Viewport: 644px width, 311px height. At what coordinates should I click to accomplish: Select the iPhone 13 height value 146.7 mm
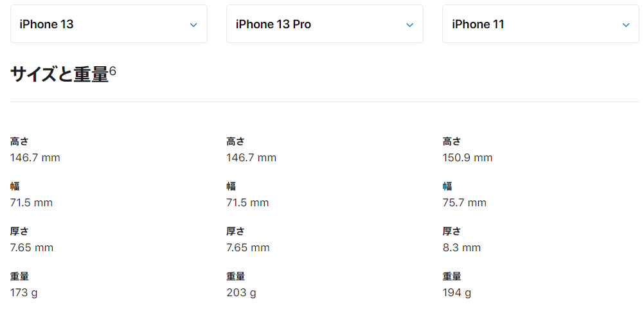coord(35,158)
